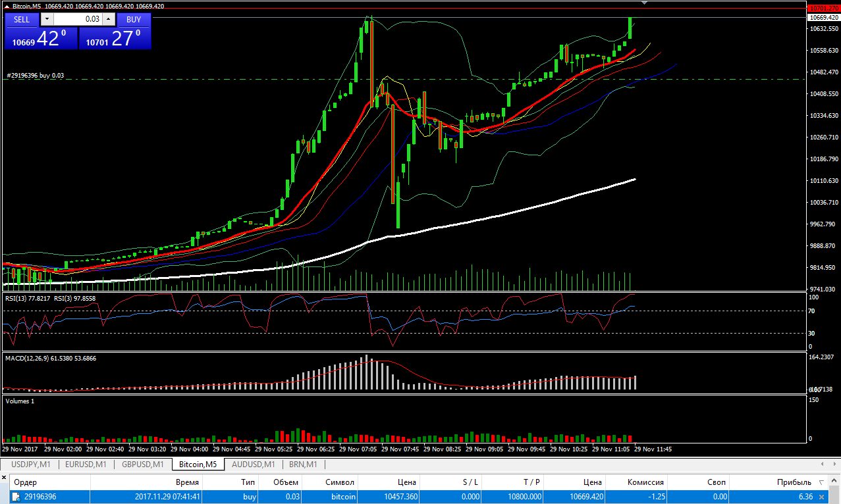The height and width of the screenshot is (504, 841).
Task: Decrease trade volume with the down arrow
Action: 46,19
